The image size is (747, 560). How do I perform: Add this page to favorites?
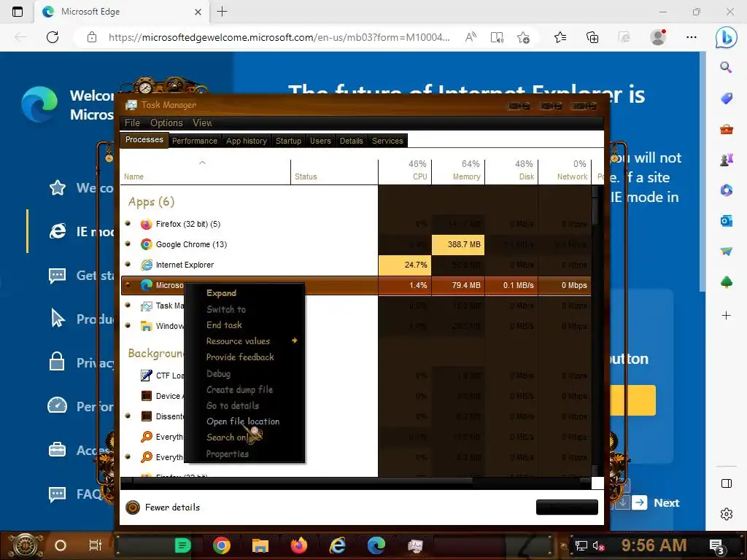click(523, 37)
